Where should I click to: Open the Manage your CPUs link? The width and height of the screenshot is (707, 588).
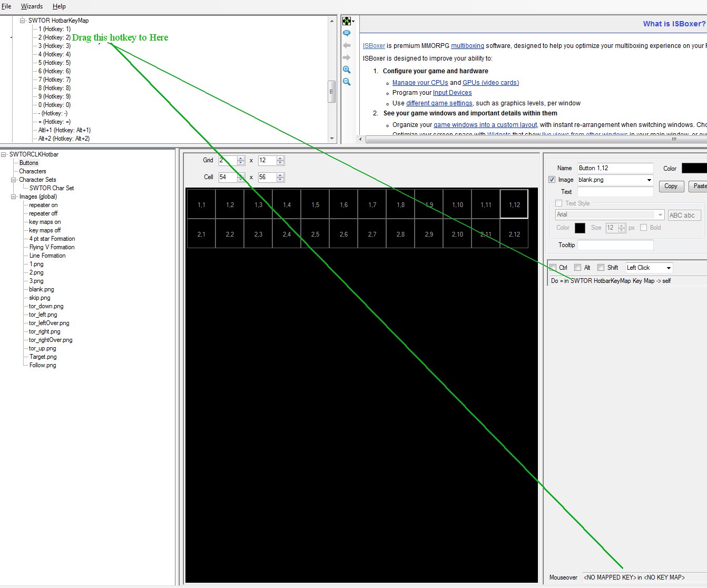[x=420, y=83]
